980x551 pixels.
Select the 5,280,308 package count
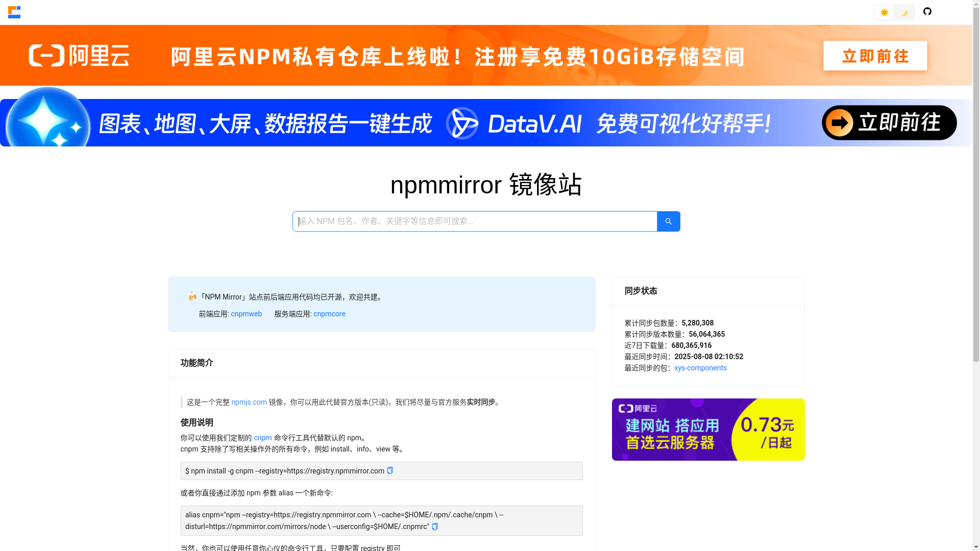[697, 323]
